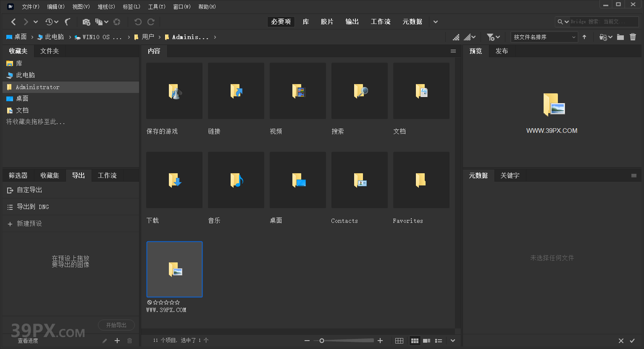Select 库 in the favorites list

pyautogui.click(x=70, y=63)
